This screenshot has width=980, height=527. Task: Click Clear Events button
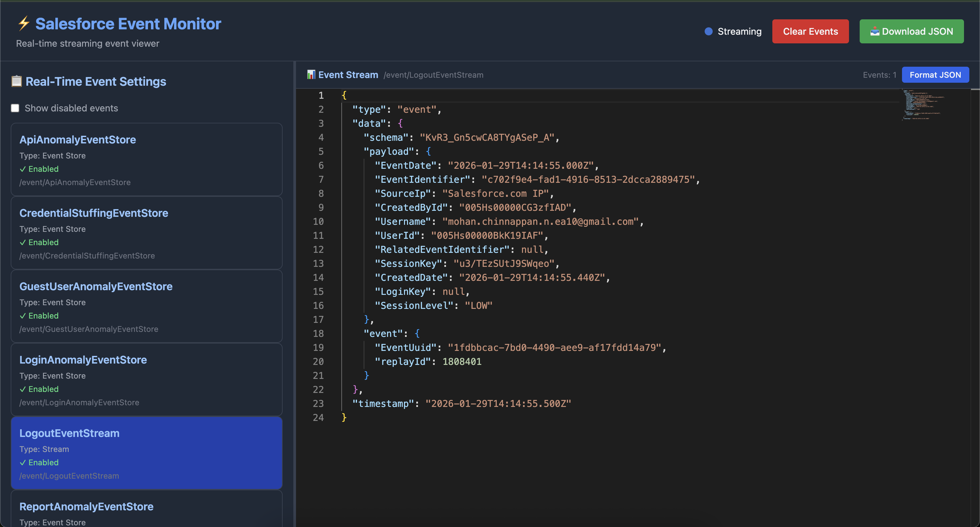[810, 31]
